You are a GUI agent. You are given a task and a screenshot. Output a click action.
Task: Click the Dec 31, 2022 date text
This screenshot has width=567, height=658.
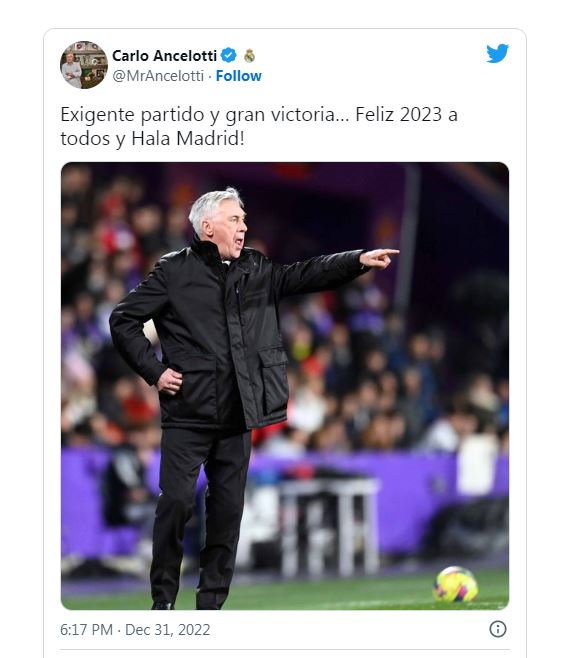point(167,629)
